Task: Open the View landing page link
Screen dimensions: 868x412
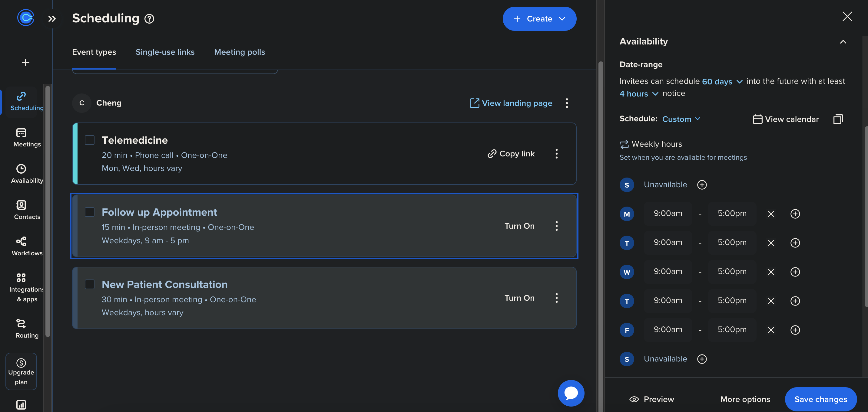Action: tap(511, 103)
